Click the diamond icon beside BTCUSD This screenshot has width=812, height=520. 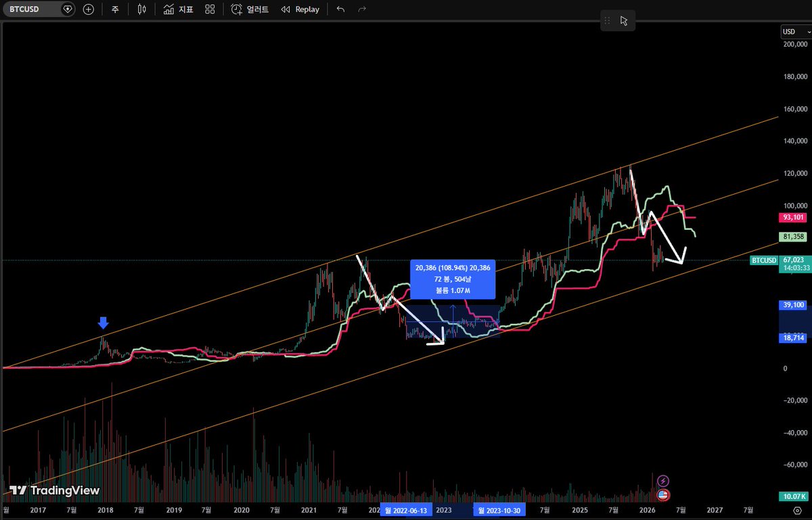pos(66,9)
